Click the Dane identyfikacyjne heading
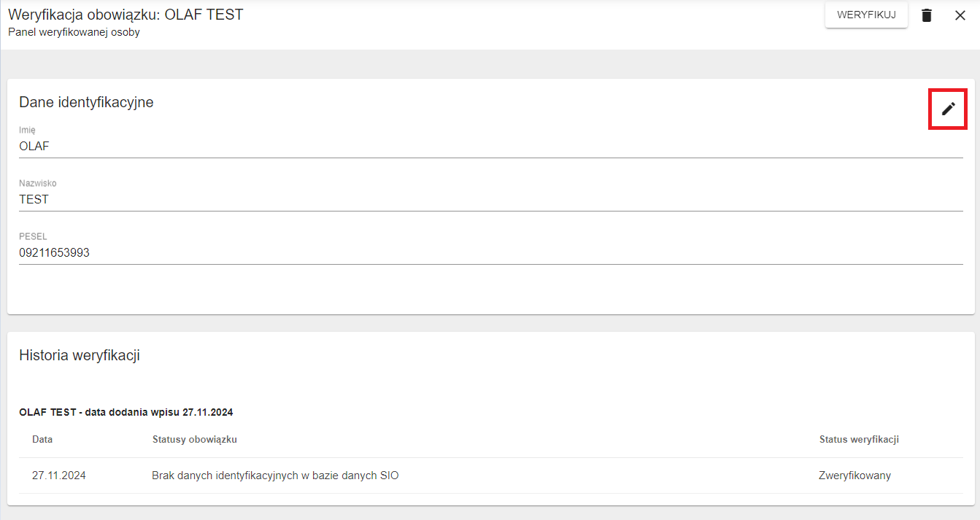Viewport: 980px width, 520px height. [x=86, y=102]
